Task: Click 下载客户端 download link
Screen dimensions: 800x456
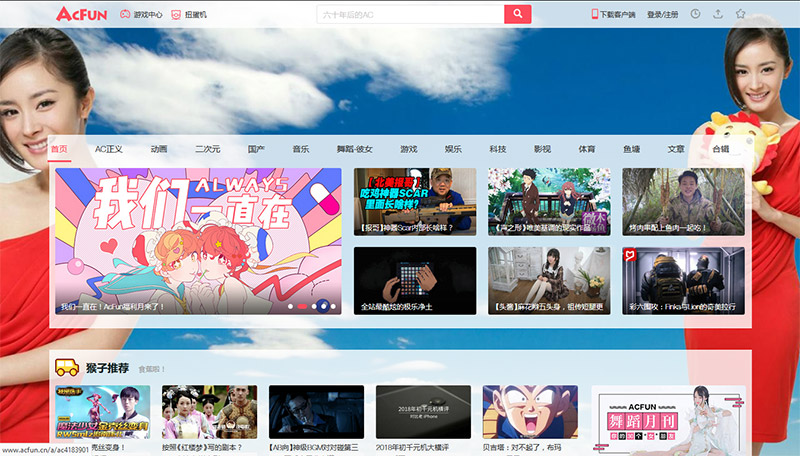Action: (x=617, y=15)
